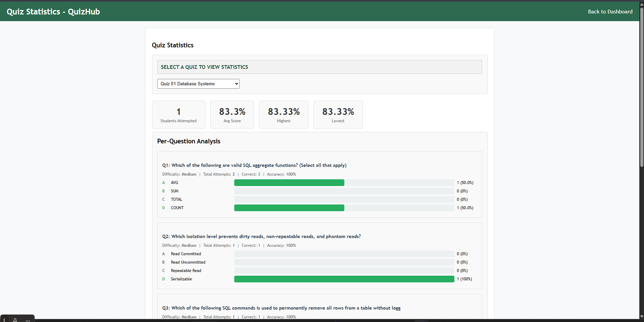Click the green "D" letter beside Serializable
Screen dimensions: 644x322
click(164, 279)
